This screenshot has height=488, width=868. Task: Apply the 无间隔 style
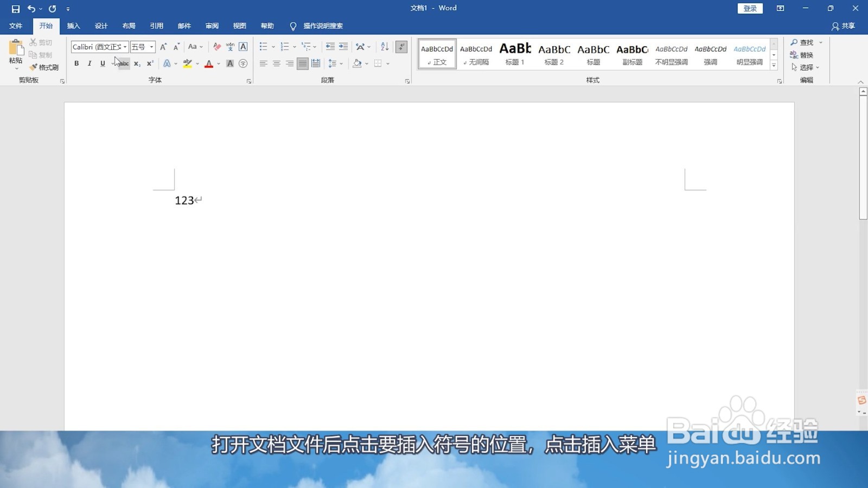pos(476,54)
